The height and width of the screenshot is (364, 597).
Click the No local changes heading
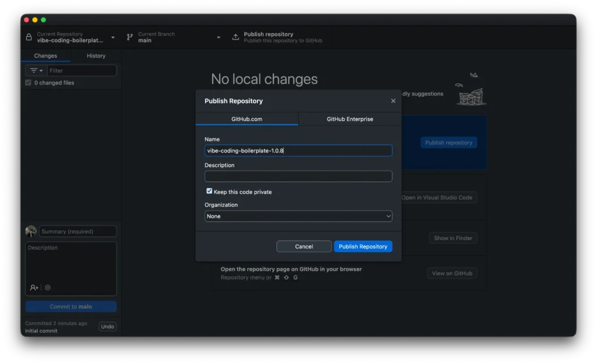tap(264, 79)
